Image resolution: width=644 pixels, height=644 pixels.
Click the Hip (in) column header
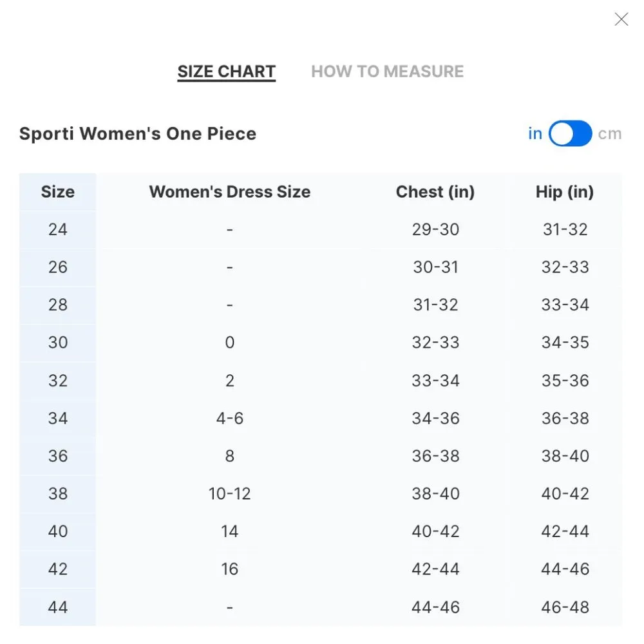coord(565,192)
